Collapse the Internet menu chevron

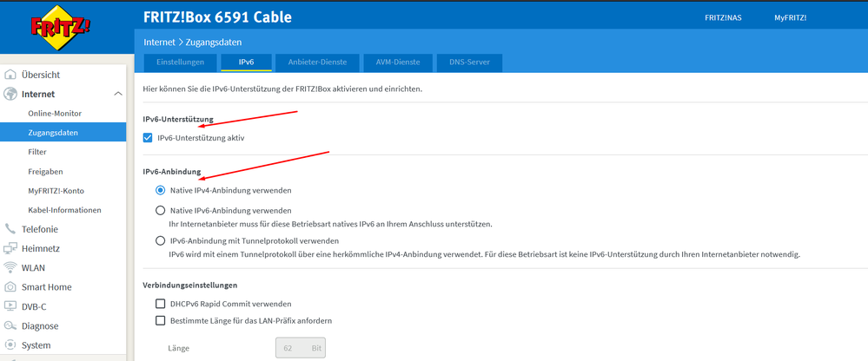tap(118, 94)
